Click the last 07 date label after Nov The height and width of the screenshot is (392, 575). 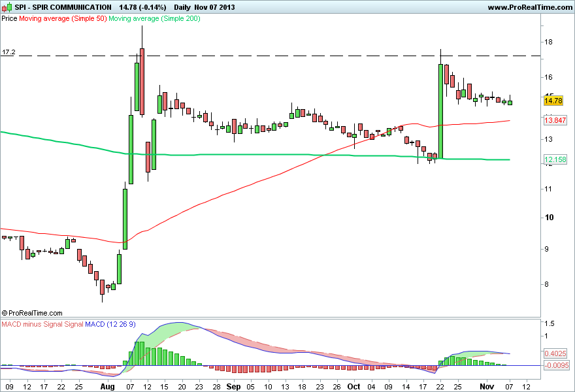pos(509,387)
